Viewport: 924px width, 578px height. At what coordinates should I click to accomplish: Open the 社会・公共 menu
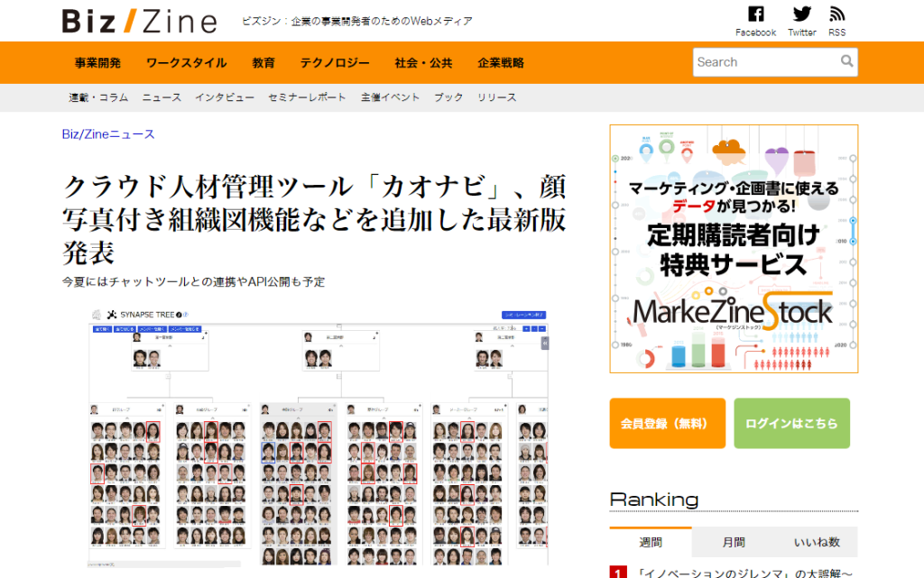click(424, 63)
